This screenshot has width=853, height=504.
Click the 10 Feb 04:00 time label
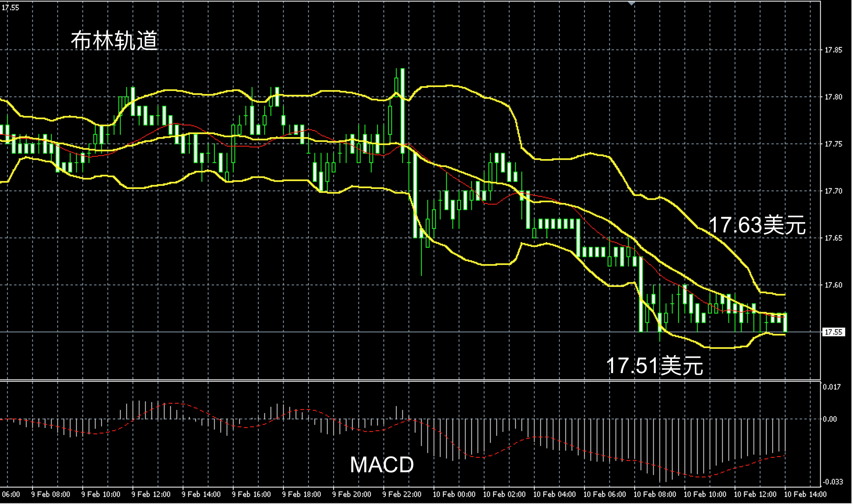554,495
